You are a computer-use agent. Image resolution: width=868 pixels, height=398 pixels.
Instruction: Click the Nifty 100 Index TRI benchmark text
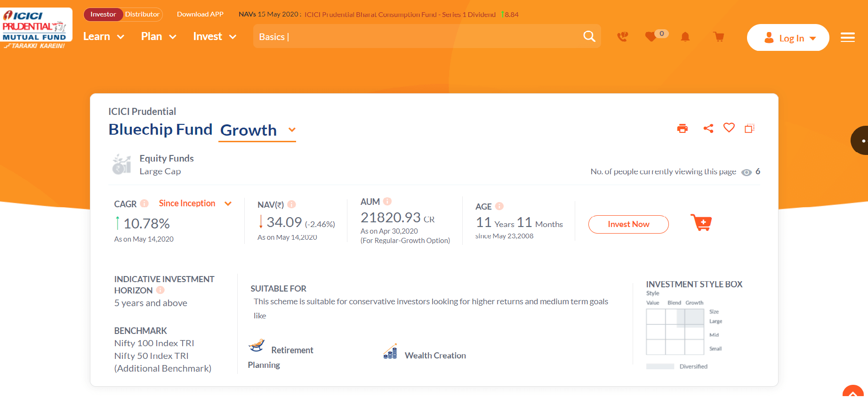154,343
